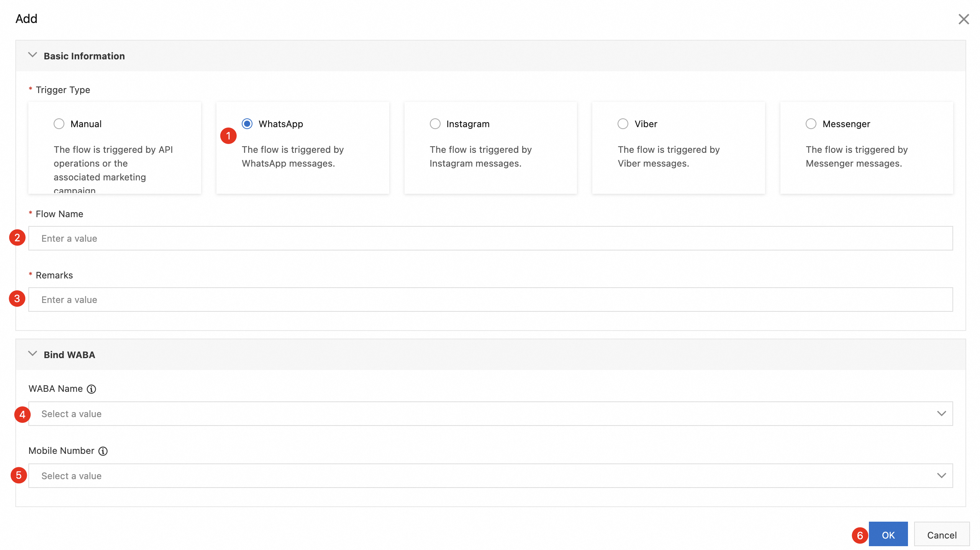Choose the Instagram trigger type radio

tap(435, 124)
